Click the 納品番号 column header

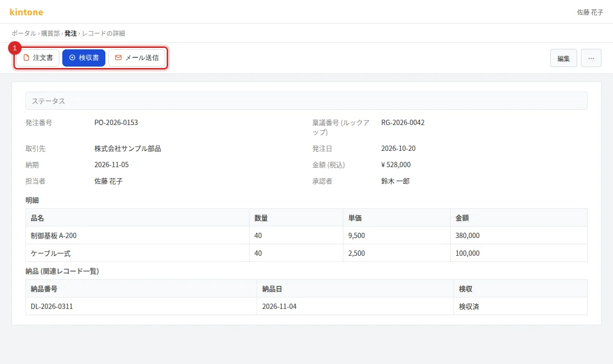coord(141,288)
